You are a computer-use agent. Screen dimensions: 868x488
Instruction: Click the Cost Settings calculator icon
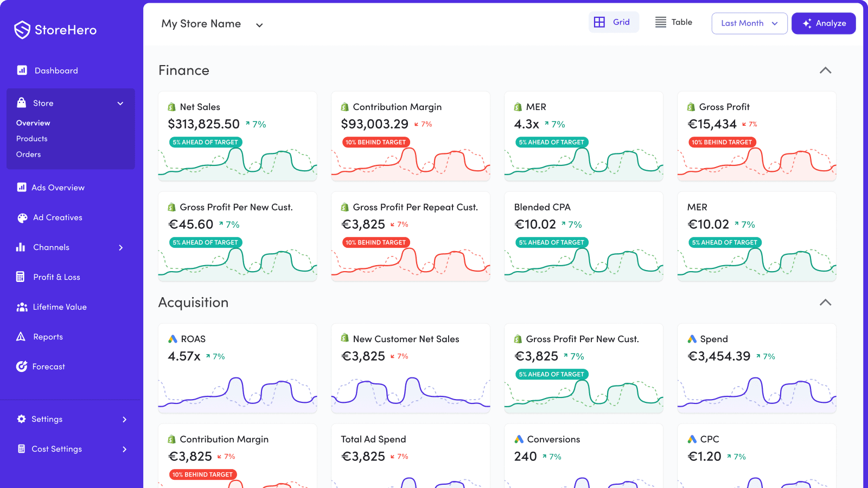(x=22, y=449)
